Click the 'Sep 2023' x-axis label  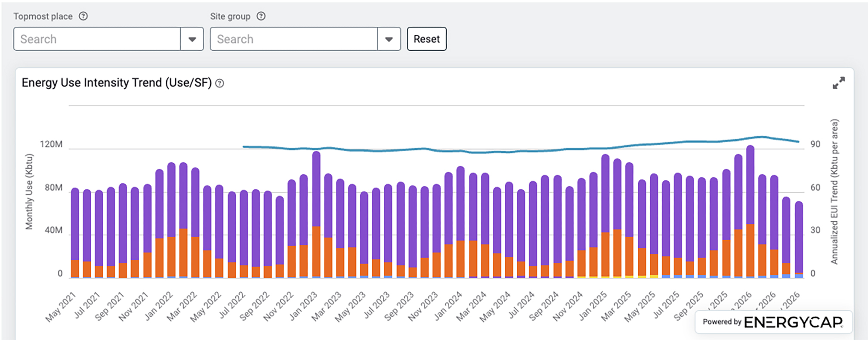click(398, 306)
